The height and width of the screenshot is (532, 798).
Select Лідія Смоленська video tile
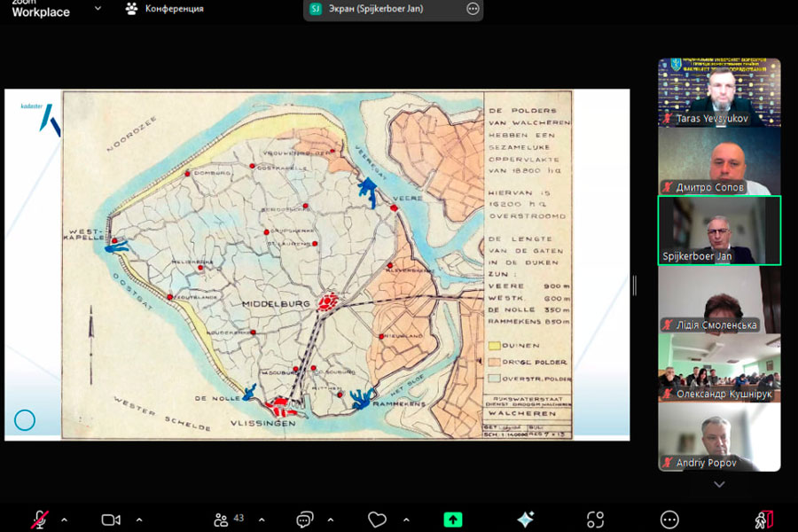point(719,300)
